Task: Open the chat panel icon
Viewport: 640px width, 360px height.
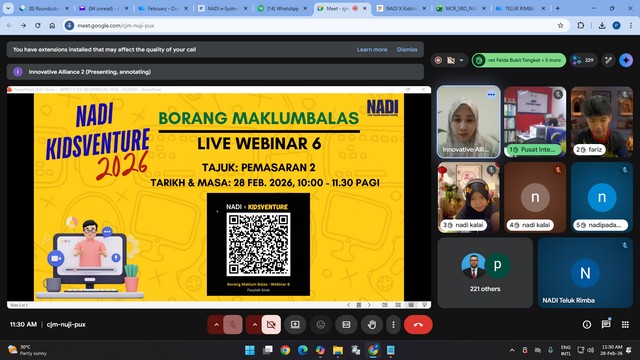Action: pyautogui.click(x=606, y=324)
